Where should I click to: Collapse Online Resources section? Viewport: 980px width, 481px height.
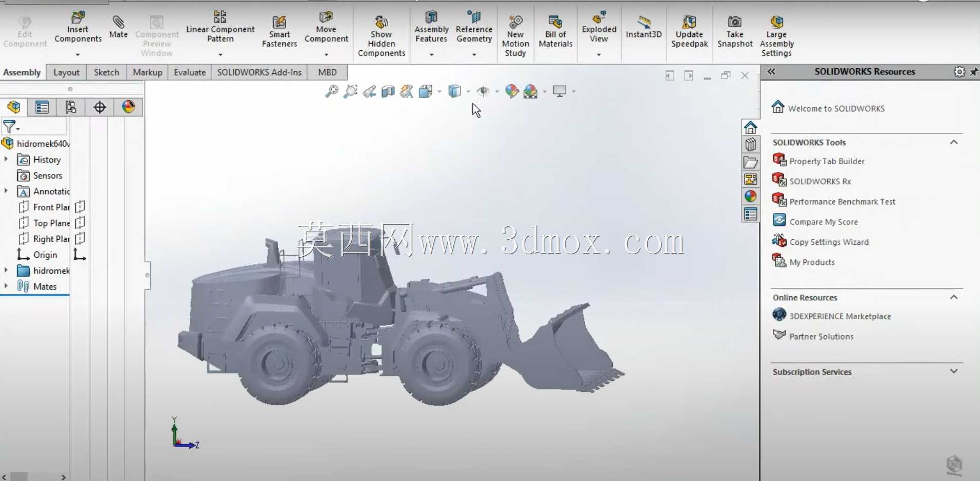pyautogui.click(x=954, y=297)
